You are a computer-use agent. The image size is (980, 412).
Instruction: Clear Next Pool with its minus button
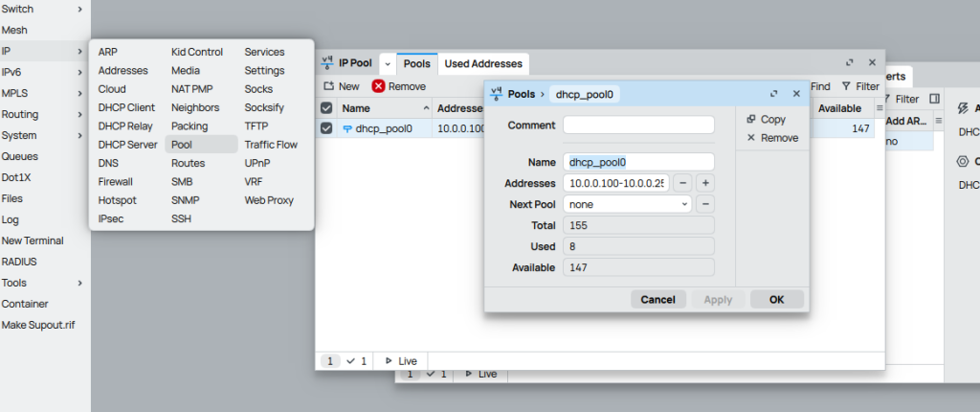click(x=704, y=204)
